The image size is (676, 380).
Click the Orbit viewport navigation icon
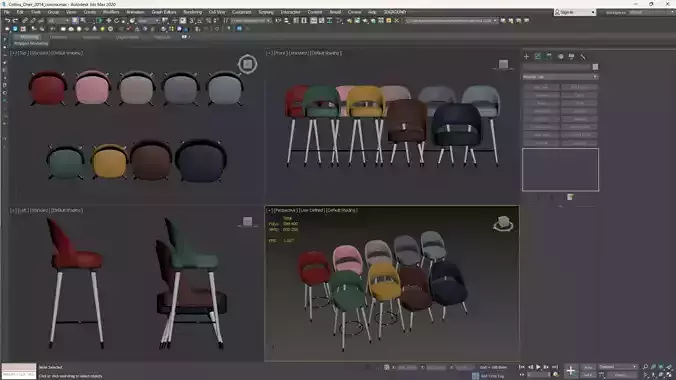[661, 375]
